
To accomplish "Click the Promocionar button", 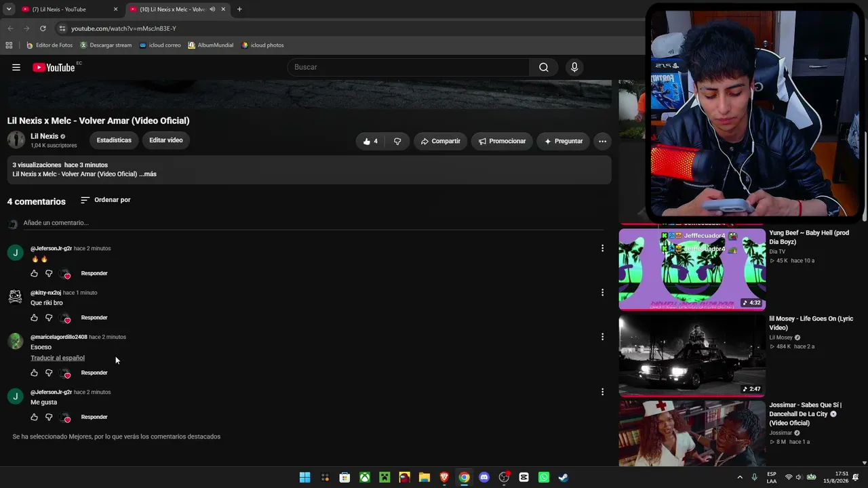I will pyautogui.click(x=502, y=141).
